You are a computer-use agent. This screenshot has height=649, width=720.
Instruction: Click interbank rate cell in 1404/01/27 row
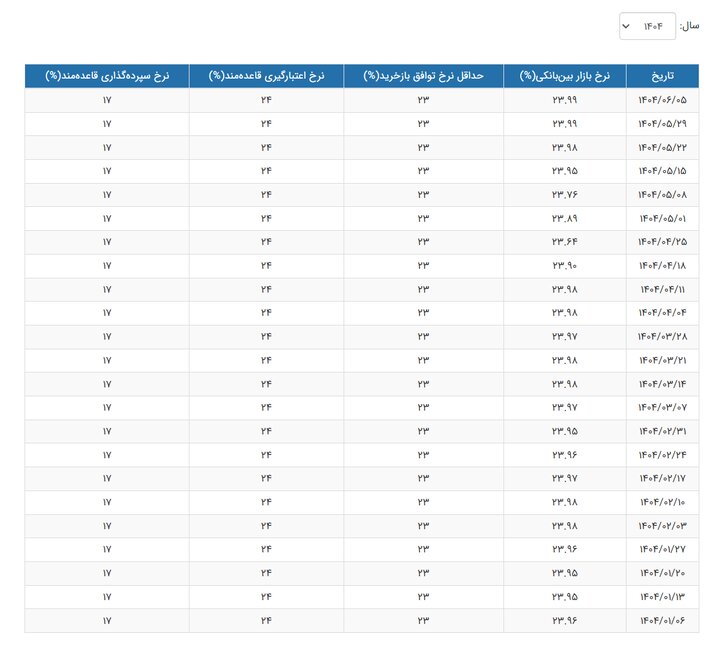(565, 549)
